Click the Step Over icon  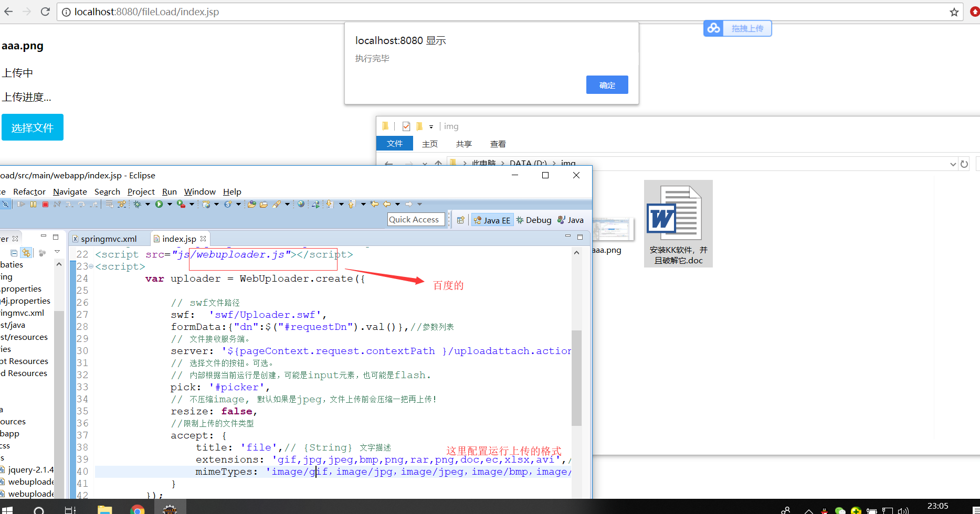(x=81, y=204)
